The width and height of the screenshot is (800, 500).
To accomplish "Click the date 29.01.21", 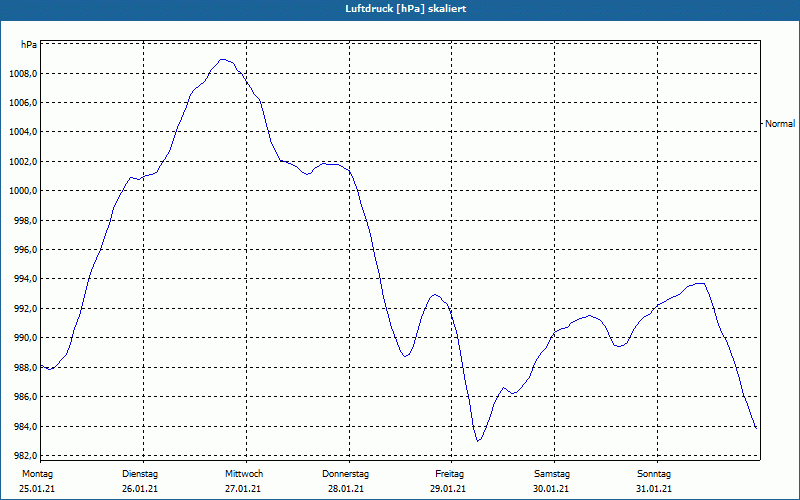I will click(448, 489).
